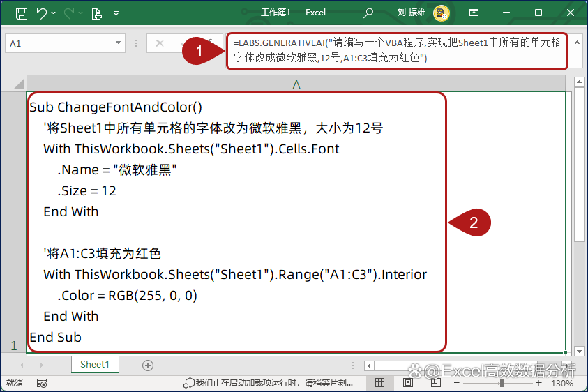
Task: Click next sheet navigation arrow
Action: pyautogui.click(x=42, y=365)
